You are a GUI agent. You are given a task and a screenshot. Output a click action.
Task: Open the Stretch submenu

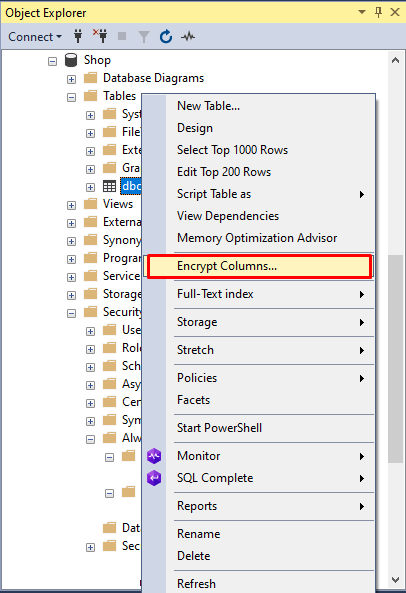(270, 350)
